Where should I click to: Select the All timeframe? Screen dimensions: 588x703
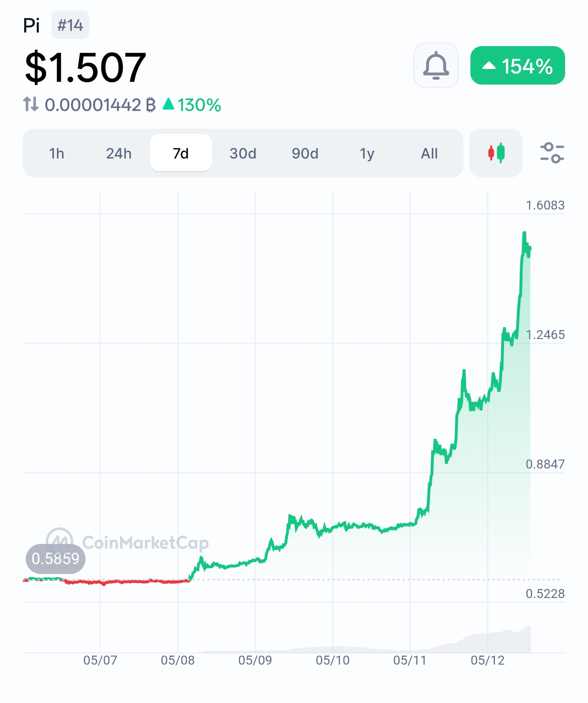click(429, 154)
